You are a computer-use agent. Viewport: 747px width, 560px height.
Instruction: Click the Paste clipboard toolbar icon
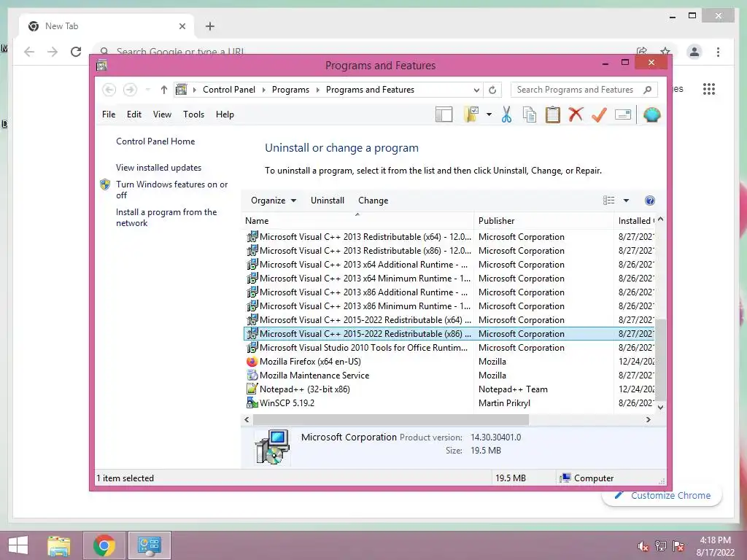pos(553,114)
